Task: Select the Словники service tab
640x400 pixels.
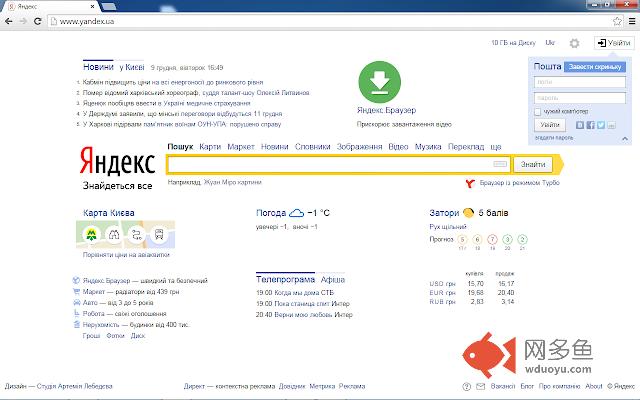Action: (313, 147)
